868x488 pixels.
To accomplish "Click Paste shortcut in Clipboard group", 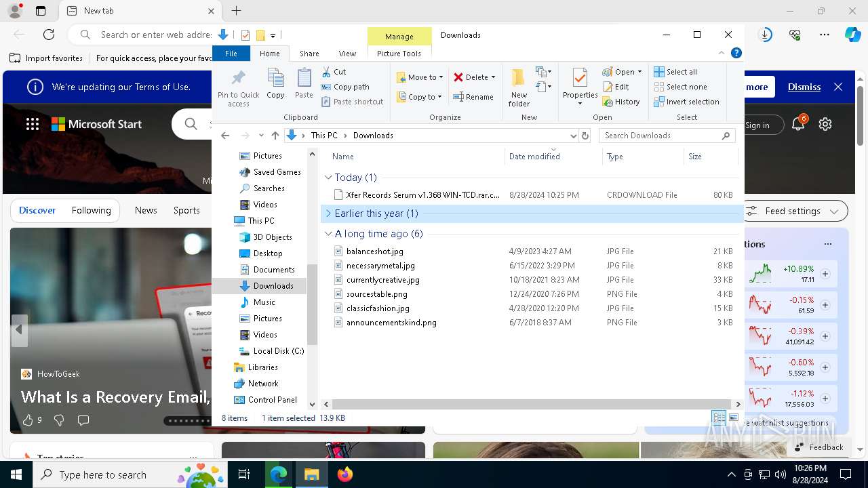I will tap(353, 102).
